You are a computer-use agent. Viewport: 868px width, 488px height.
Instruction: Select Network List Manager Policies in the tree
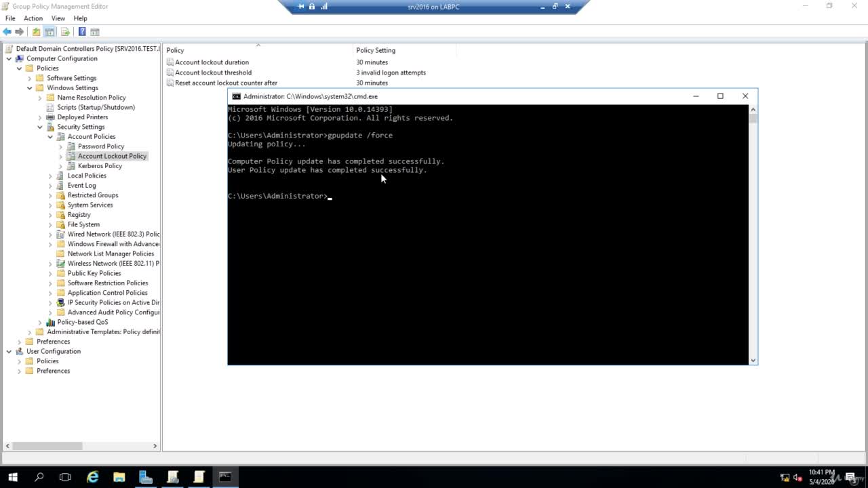pyautogui.click(x=111, y=253)
